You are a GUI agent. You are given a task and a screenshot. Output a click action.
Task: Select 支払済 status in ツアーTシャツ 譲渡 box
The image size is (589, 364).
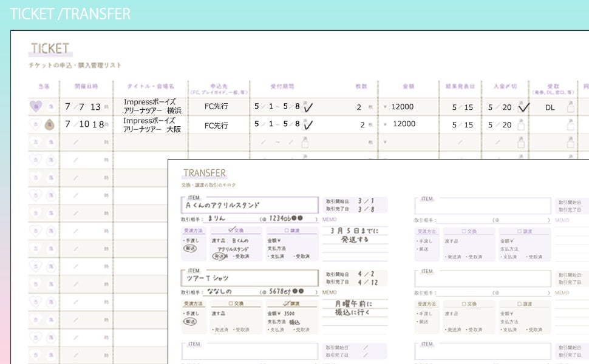coord(276,329)
